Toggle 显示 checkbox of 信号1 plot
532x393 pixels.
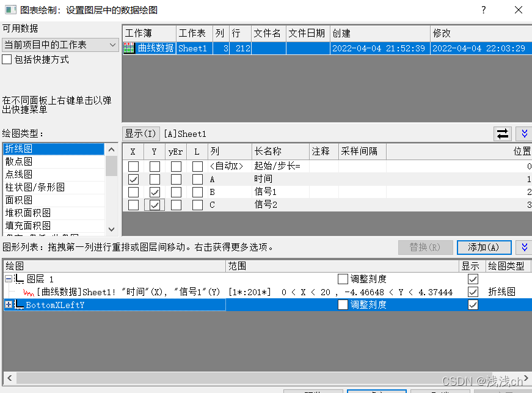pos(473,292)
